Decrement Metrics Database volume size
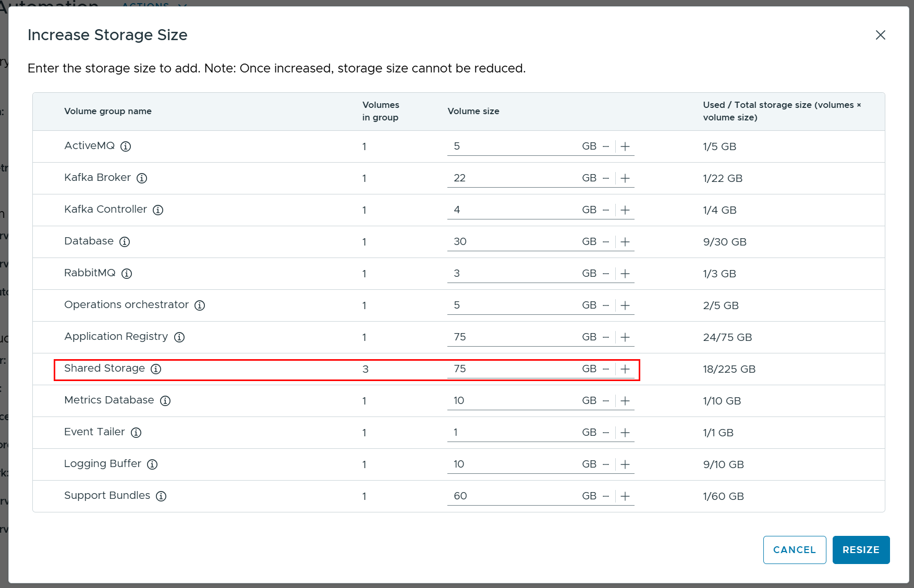Screen dimensions: 914x588 point(606,401)
